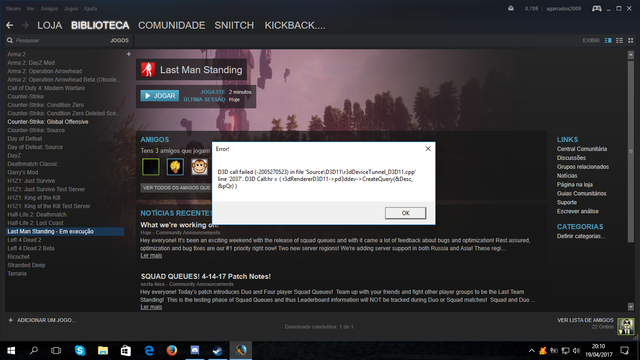Open the Ver menu
This screenshot has height=360, width=640.
pos(31,9)
